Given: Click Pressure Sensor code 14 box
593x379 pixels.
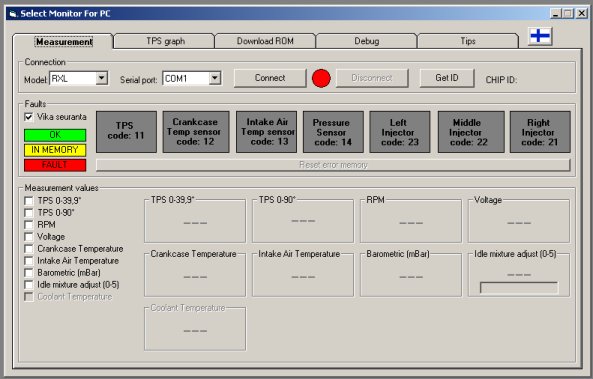Looking at the screenshot, I should 333,132.
